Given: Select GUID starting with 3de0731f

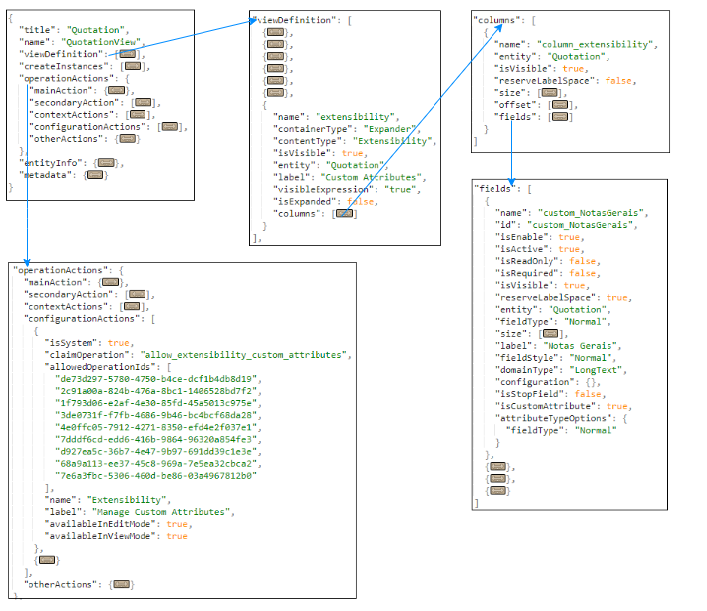Looking at the screenshot, I should (156, 415).
